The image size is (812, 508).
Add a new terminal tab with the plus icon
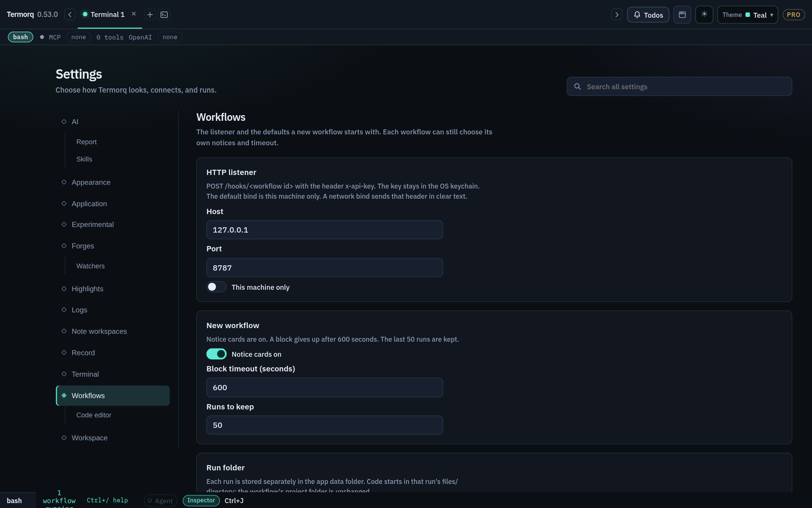click(150, 15)
